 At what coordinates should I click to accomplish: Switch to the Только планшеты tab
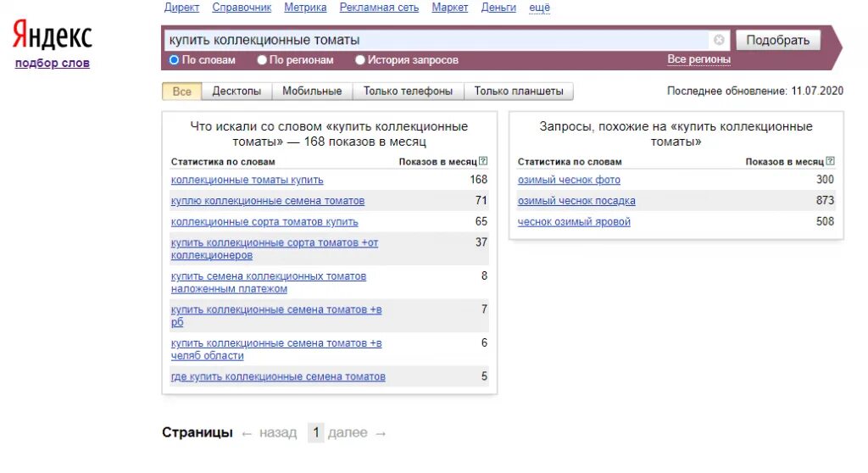pyautogui.click(x=519, y=92)
